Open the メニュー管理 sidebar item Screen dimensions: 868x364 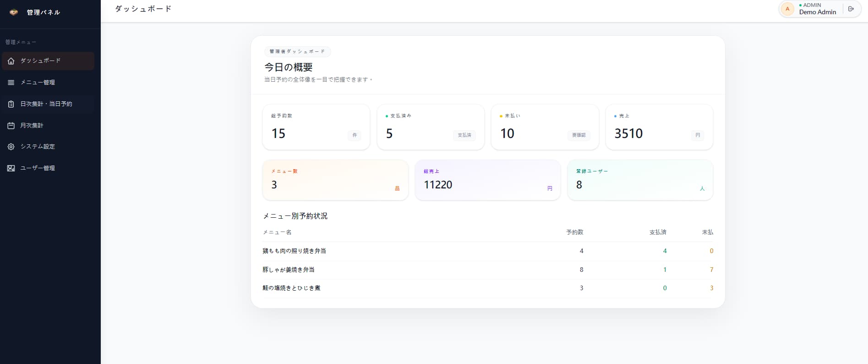pos(48,83)
